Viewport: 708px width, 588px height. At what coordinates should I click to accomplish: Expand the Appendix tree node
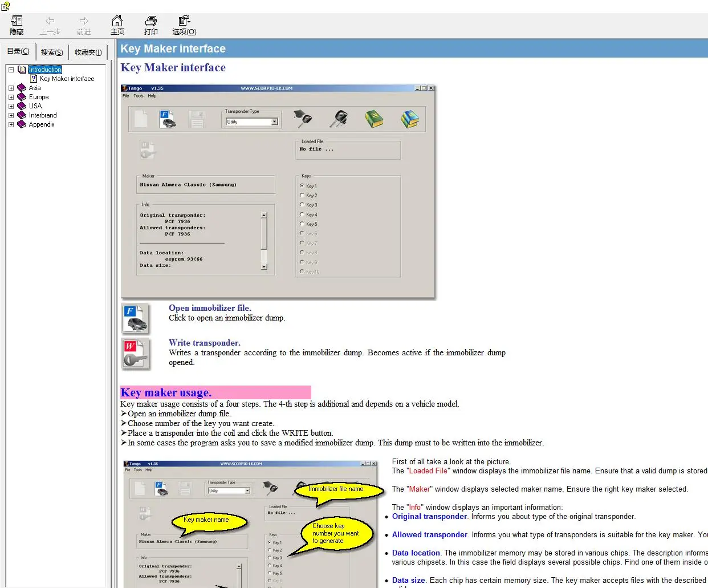[11, 124]
